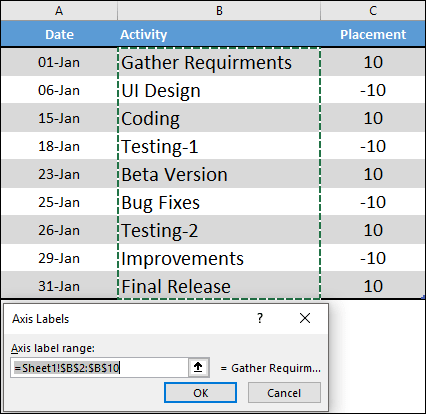The image size is (426, 414).
Task: Click in the Axis label range field
Action: (99, 368)
